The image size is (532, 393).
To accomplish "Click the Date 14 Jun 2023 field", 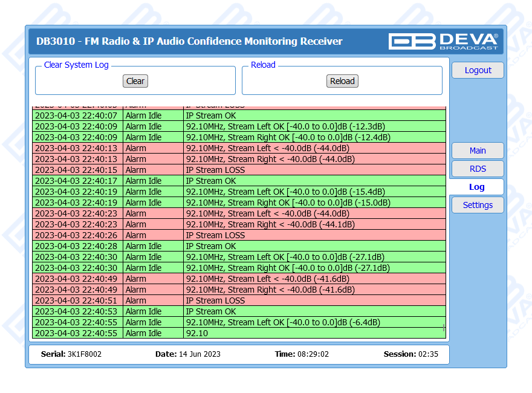I will [x=187, y=354].
